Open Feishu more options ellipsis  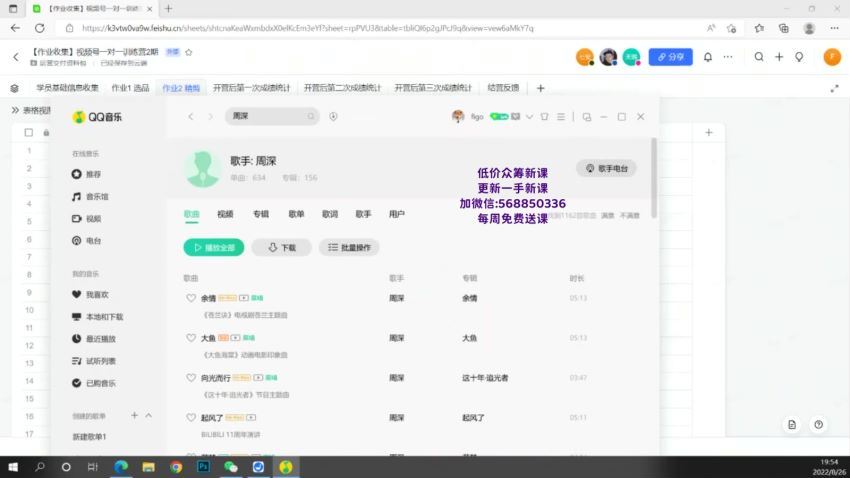(728, 56)
